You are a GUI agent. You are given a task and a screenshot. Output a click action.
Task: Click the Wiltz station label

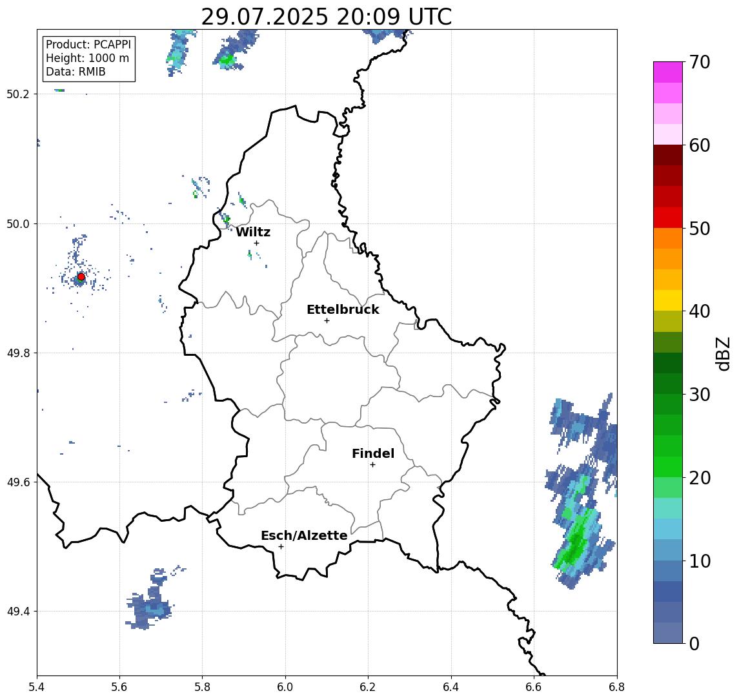click(253, 232)
